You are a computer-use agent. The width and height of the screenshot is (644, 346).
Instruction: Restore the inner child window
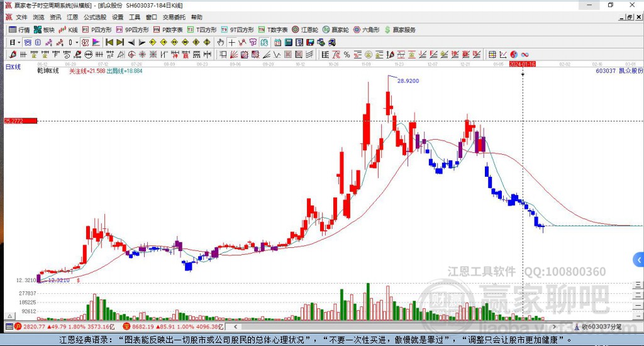(x=630, y=17)
